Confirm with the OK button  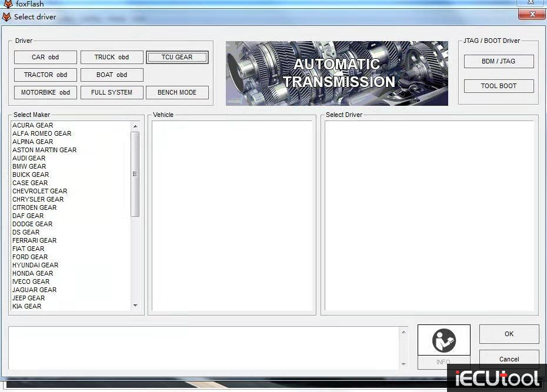tap(509, 334)
